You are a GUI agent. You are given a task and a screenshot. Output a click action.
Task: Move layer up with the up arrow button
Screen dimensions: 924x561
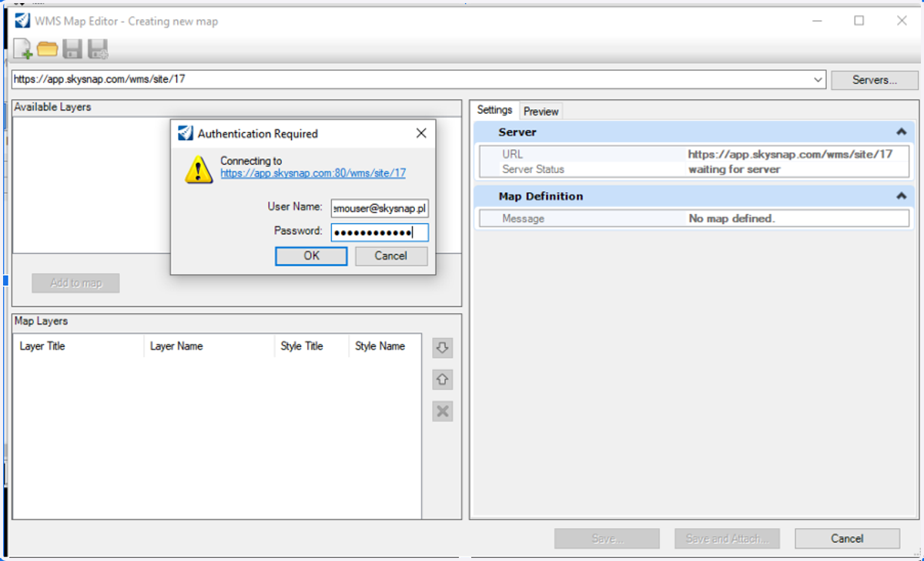pyautogui.click(x=442, y=379)
